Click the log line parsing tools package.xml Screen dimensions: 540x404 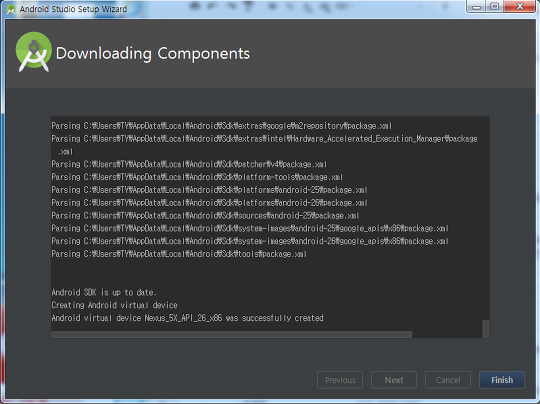(179, 254)
